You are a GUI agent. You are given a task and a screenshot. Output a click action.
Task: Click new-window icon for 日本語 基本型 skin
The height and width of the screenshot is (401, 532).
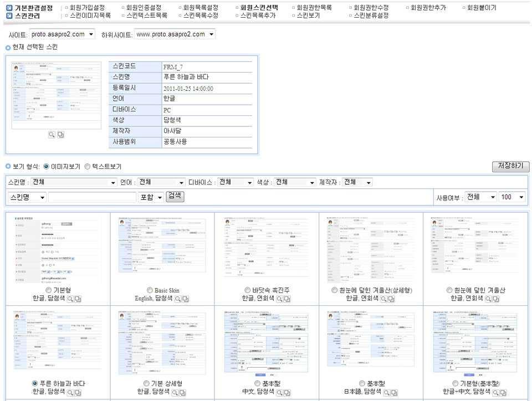[x=394, y=392]
